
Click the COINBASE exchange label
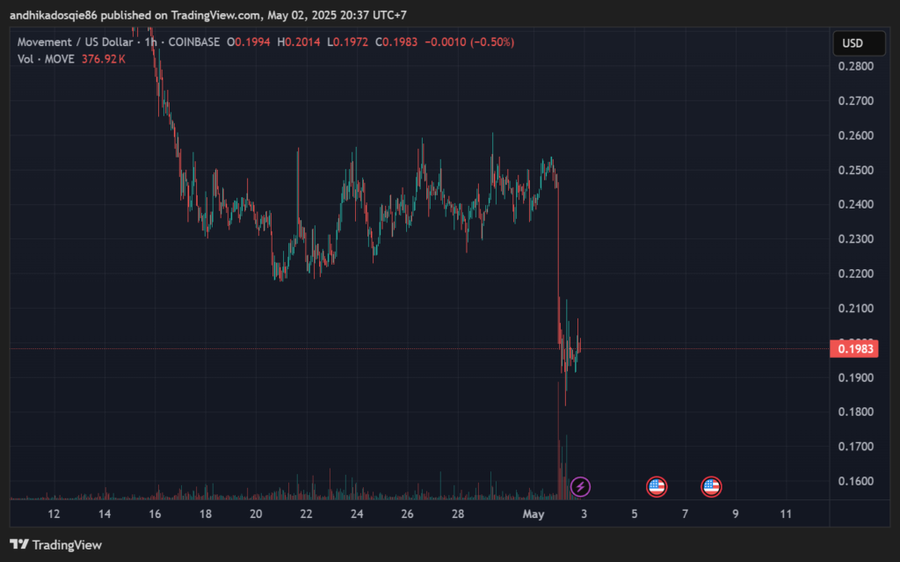pos(193,42)
